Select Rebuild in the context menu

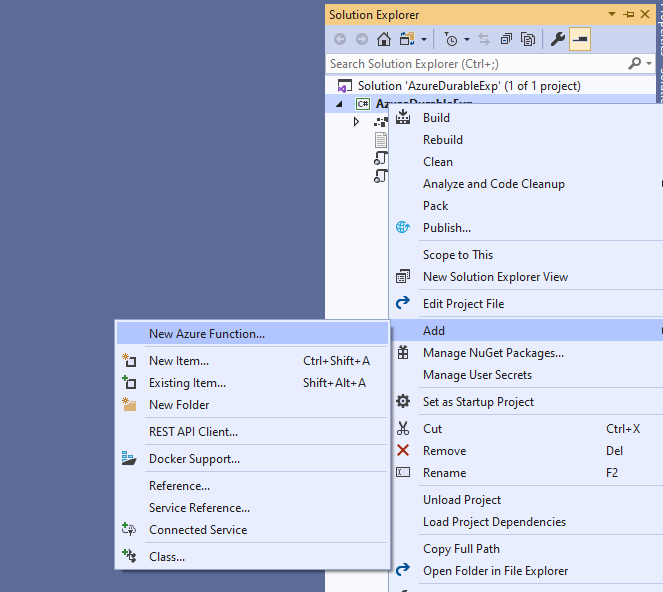pos(443,140)
